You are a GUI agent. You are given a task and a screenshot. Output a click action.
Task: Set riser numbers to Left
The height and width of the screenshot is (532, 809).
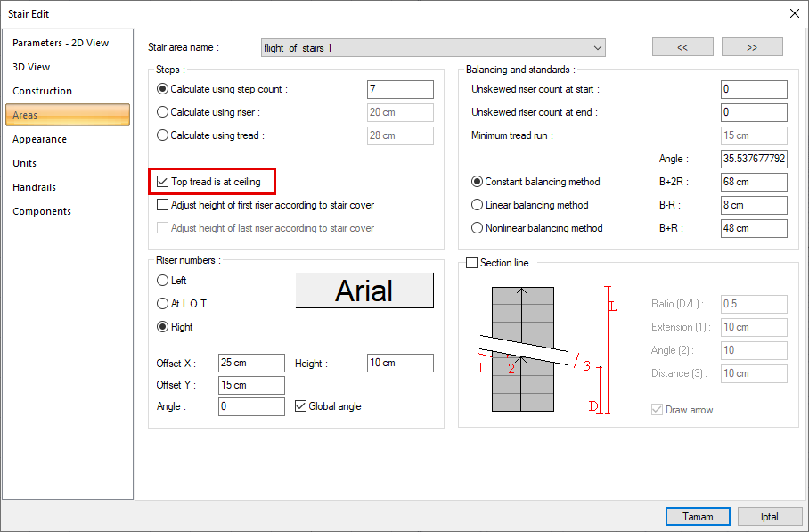pyautogui.click(x=162, y=280)
